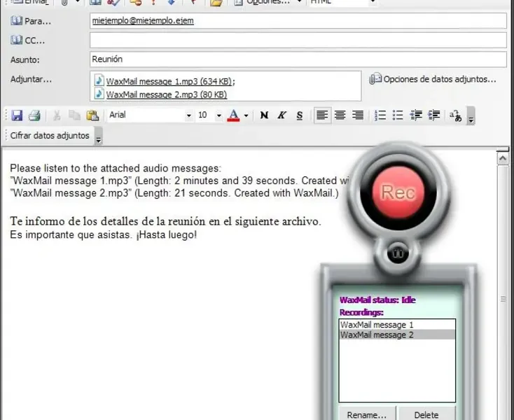Click the 'WaxMail status: Idle' label
The width and height of the screenshot is (514, 420).
tap(377, 300)
